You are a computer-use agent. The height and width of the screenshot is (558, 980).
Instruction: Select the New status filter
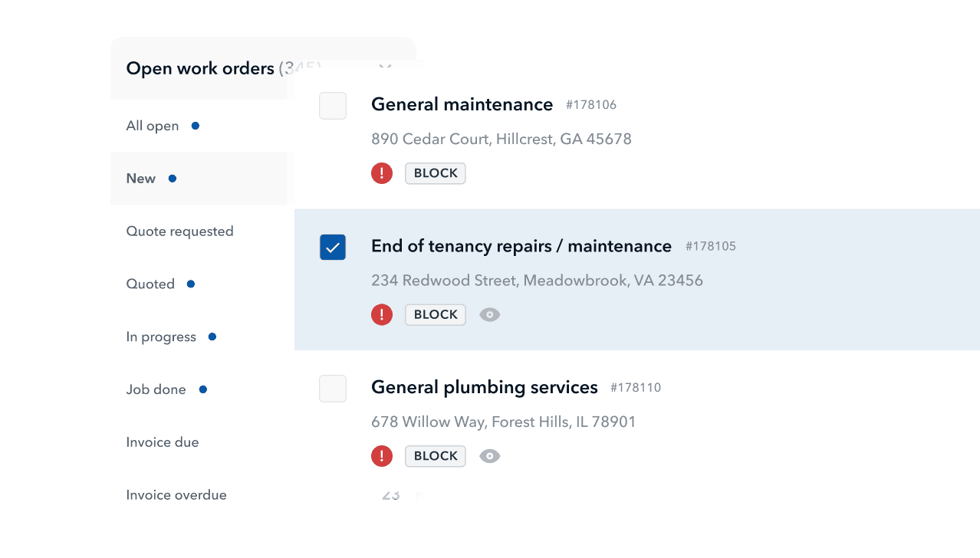point(141,179)
